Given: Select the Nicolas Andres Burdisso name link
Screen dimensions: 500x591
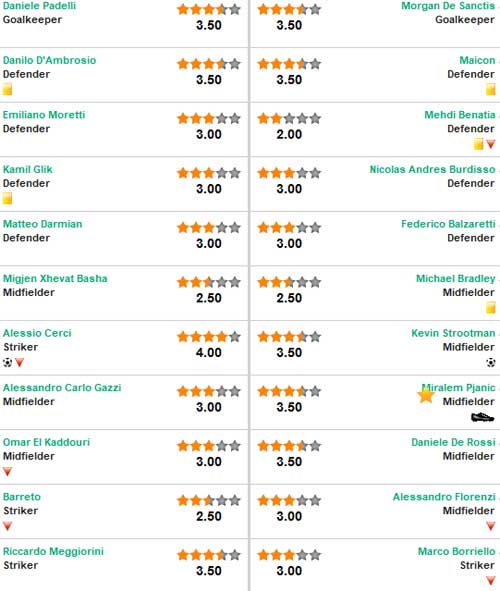Looking at the screenshot, I should pos(433,169).
